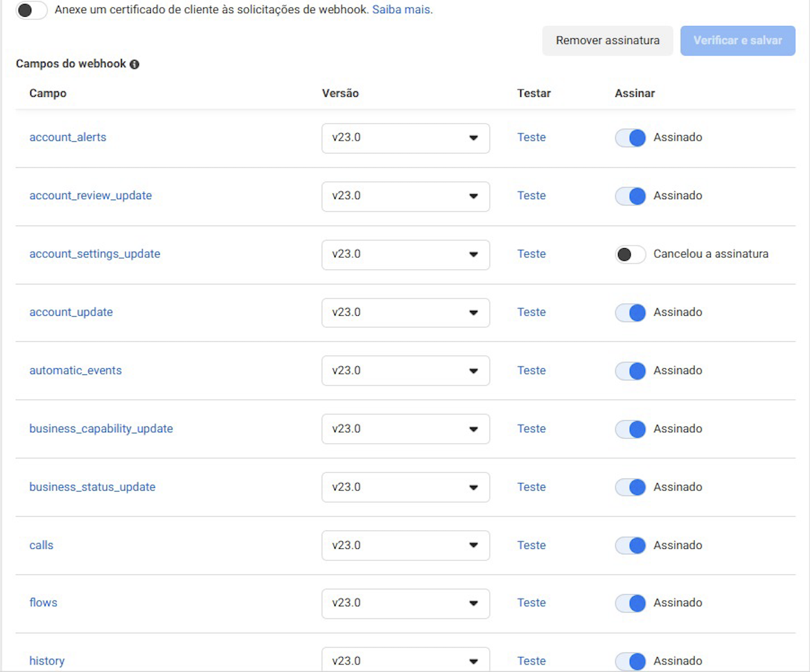The width and height of the screenshot is (810, 672).
Task: Click Teste for account_review_update
Action: (531, 196)
